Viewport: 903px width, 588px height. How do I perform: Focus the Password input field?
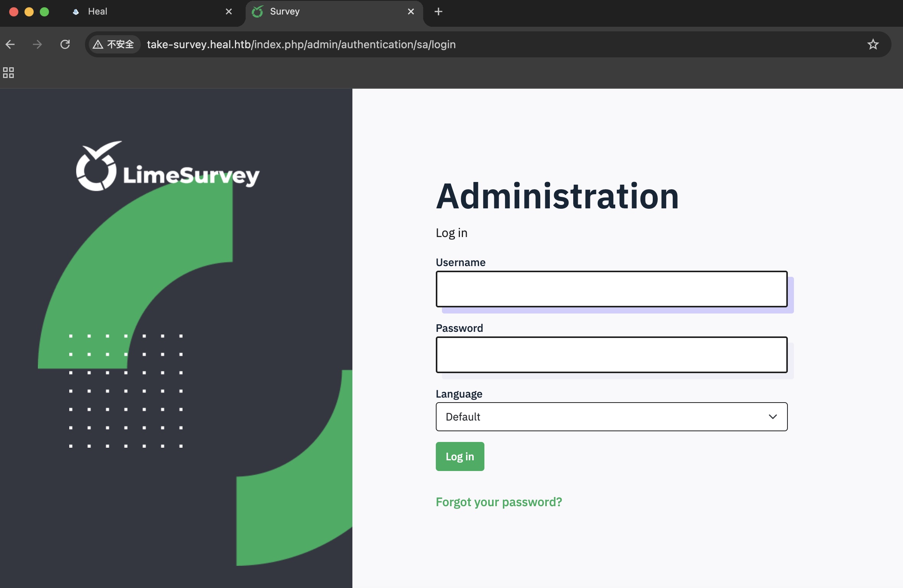611,355
